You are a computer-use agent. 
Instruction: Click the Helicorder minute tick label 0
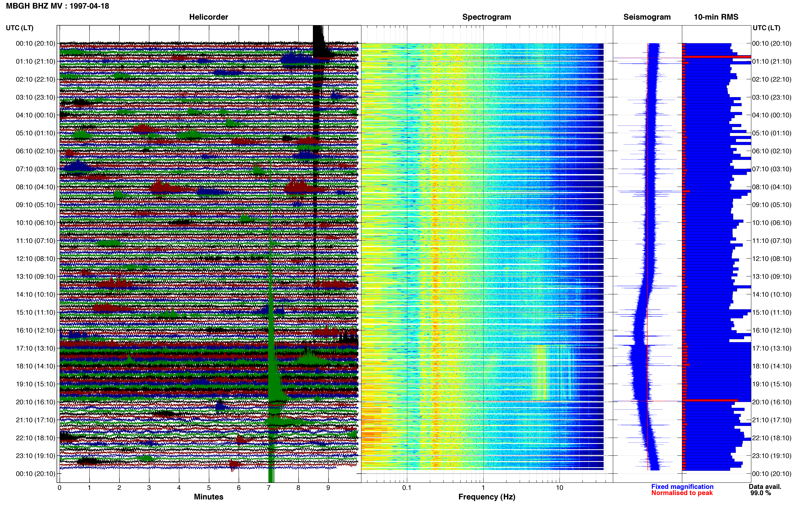59,488
